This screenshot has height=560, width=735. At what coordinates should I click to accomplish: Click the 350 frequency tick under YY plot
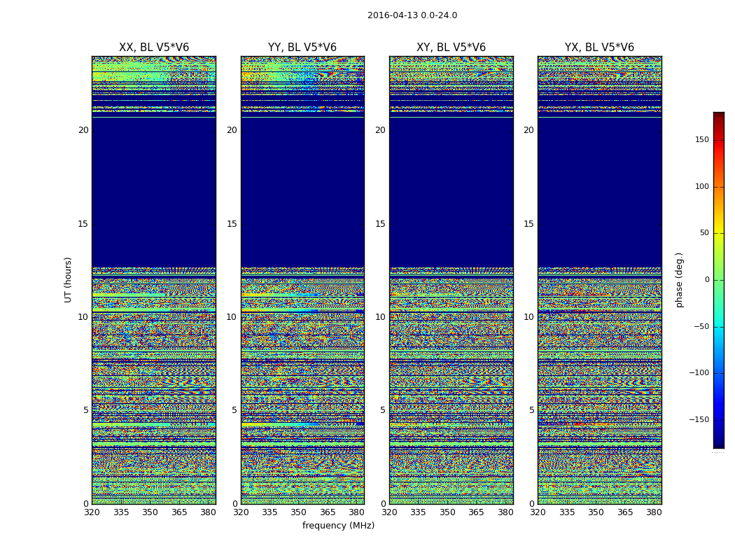click(x=299, y=512)
